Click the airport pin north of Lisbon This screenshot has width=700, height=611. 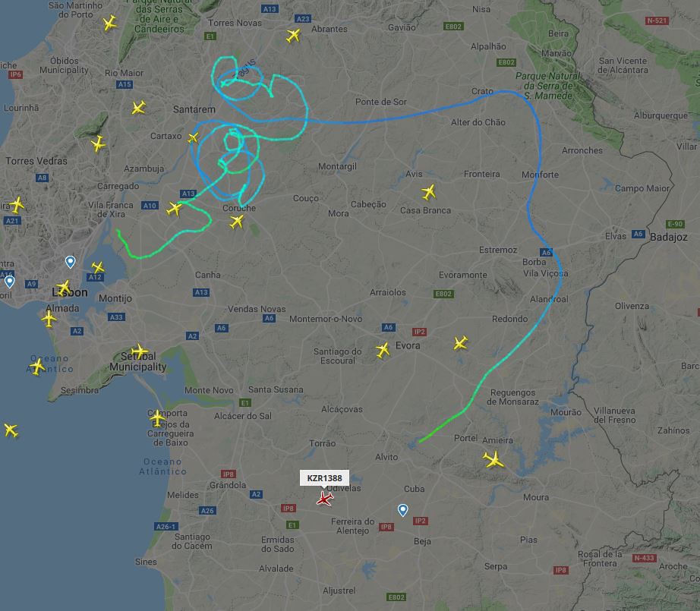coord(70,262)
